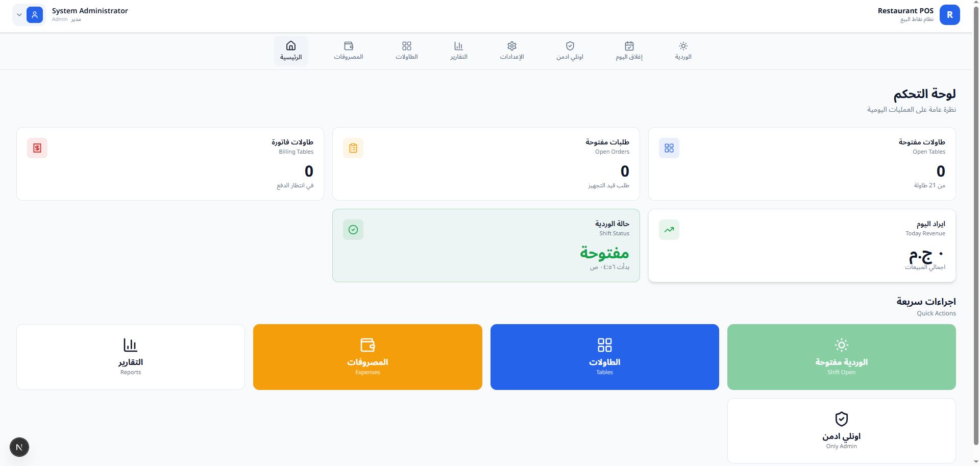Open the Settings gear icon
Image resolution: width=980 pixels, height=466 pixels.
512,46
